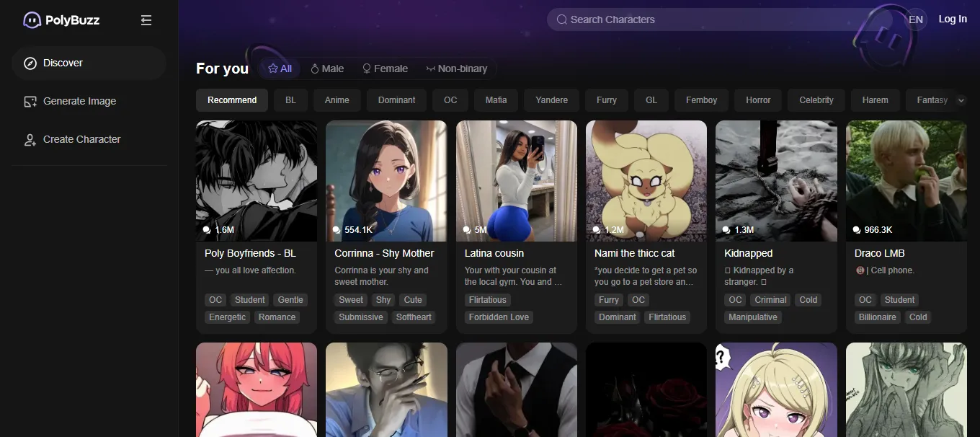Screen dimensions: 980x437
Task: Select the Yandere category tab
Action: [552, 100]
